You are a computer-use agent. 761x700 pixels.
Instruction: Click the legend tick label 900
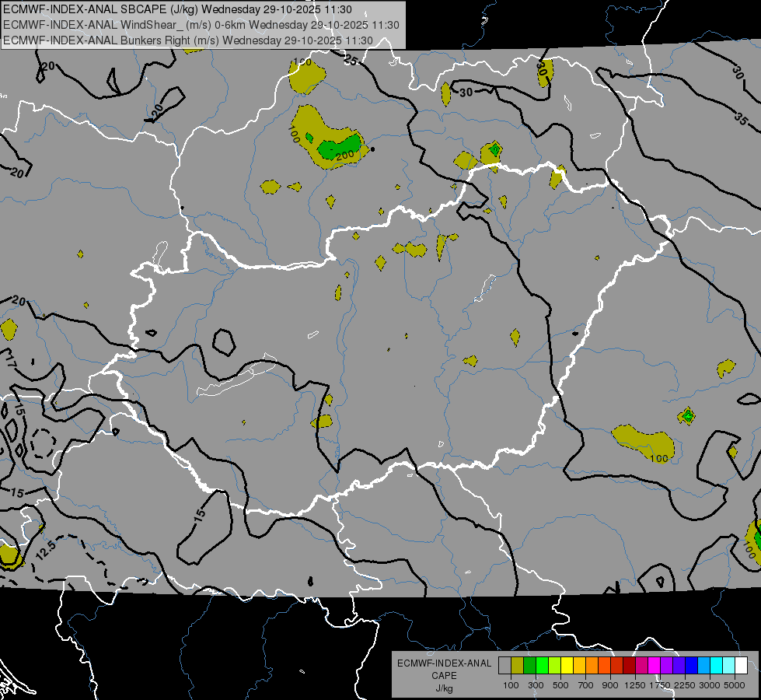pyautogui.click(x=610, y=685)
